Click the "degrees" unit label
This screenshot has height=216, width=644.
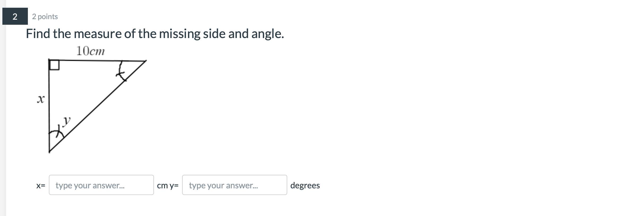pyautogui.click(x=305, y=185)
